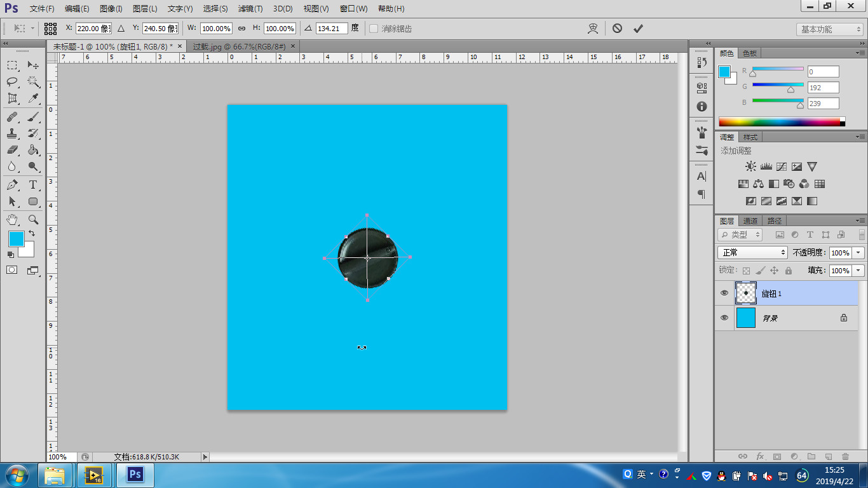Enable the 消除锯齿 anti-alias checkbox
The width and height of the screenshot is (868, 488).
click(x=374, y=29)
